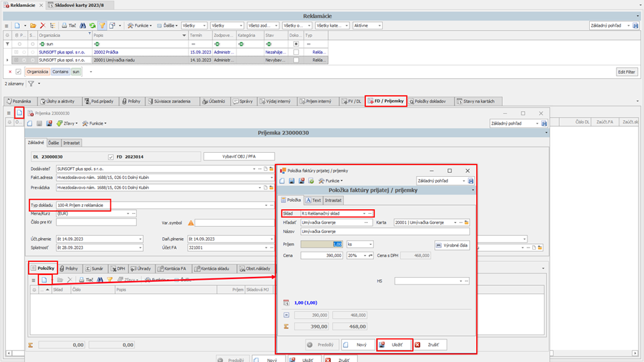Viewport: 644px width, 362px height.
Task: Click the Uložiť button in item dialog
Action: (x=394, y=345)
